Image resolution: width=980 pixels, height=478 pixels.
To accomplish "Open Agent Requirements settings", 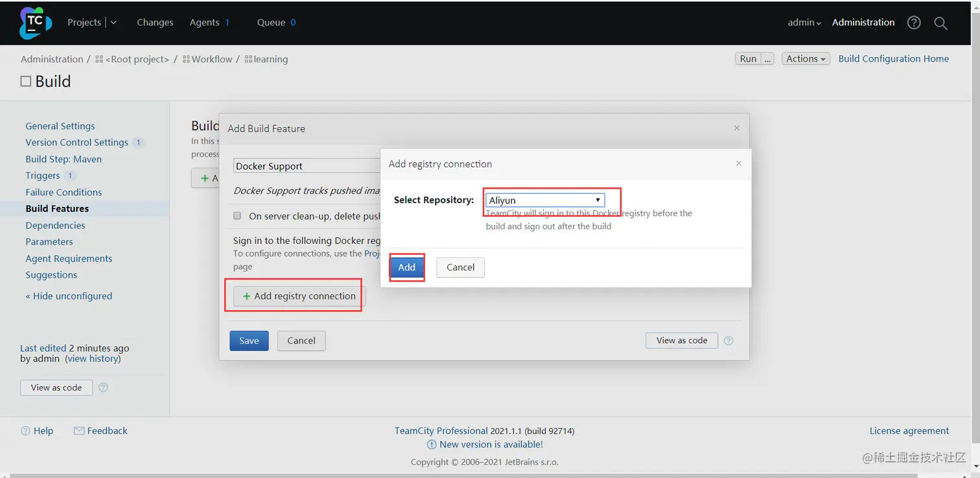I will [69, 258].
